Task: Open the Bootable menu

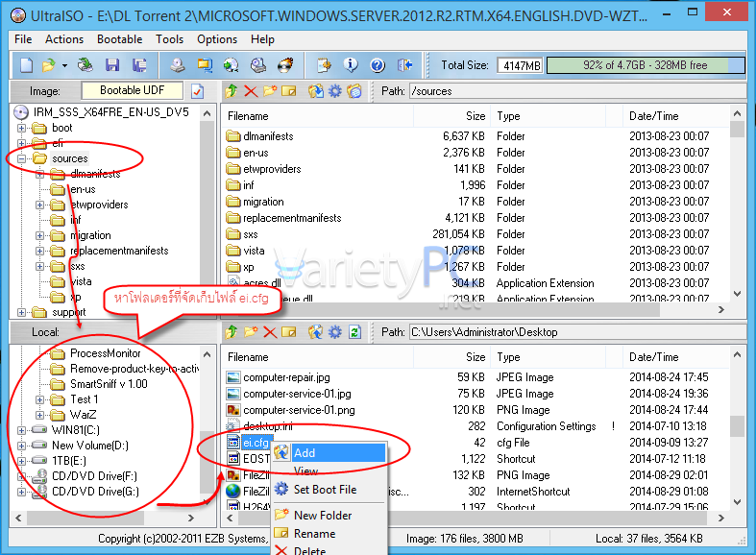Action: (119, 39)
